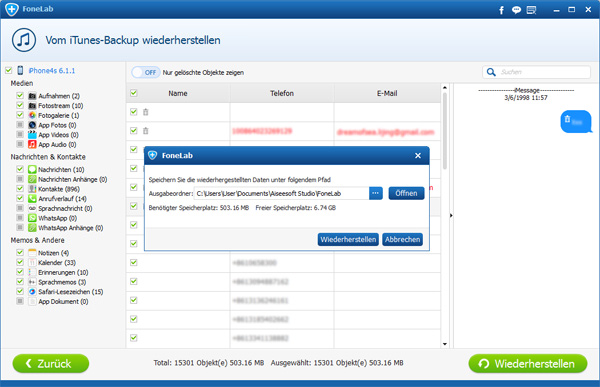The height and width of the screenshot is (387, 600).
Task: Click the register menu icon in title bar
Action: tap(531, 10)
